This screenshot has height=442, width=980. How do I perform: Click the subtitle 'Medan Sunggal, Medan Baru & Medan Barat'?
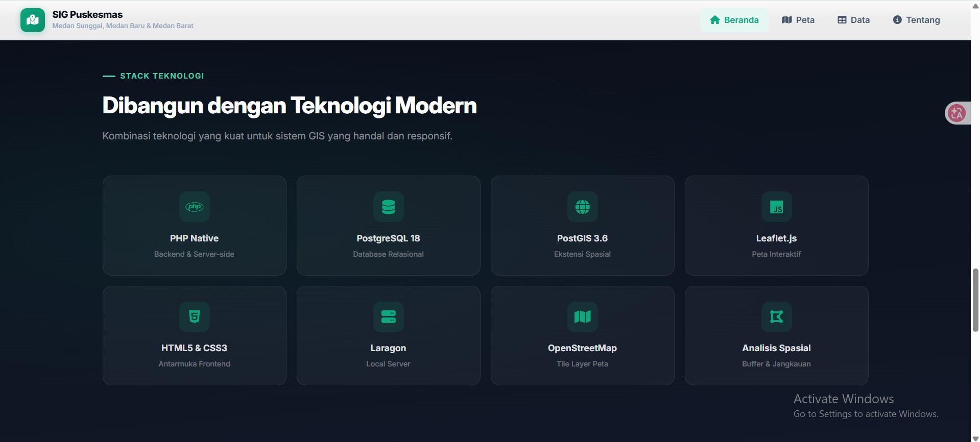[123, 26]
